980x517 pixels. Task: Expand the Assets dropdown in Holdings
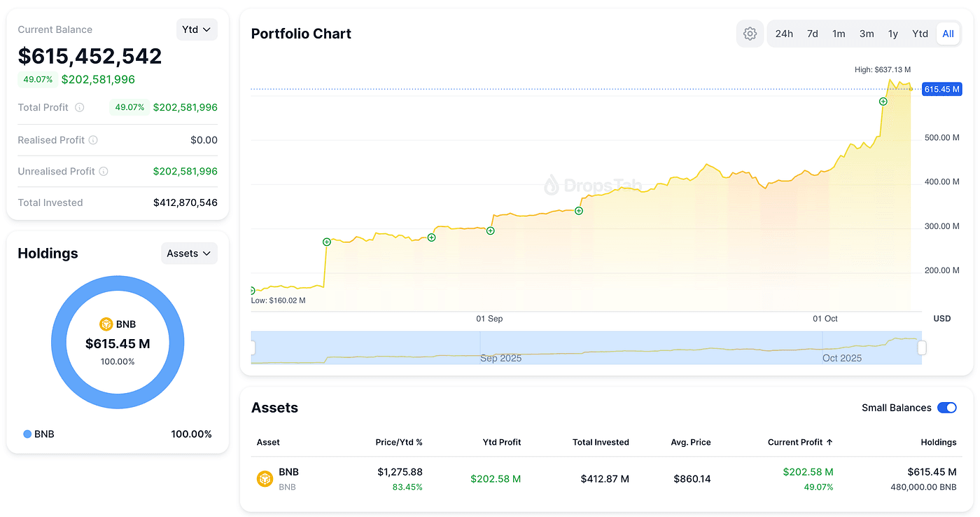pyautogui.click(x=189, y=254)
